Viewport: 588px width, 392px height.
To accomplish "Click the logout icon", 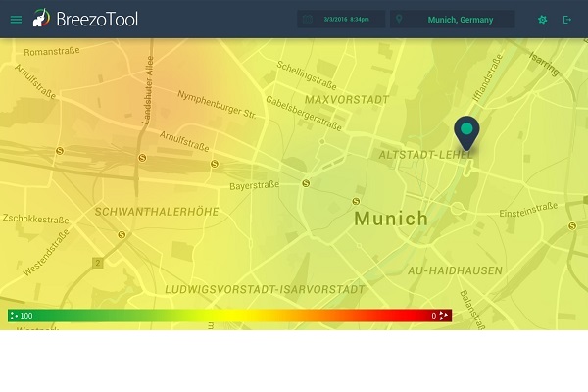I will (x=567, y=20).
